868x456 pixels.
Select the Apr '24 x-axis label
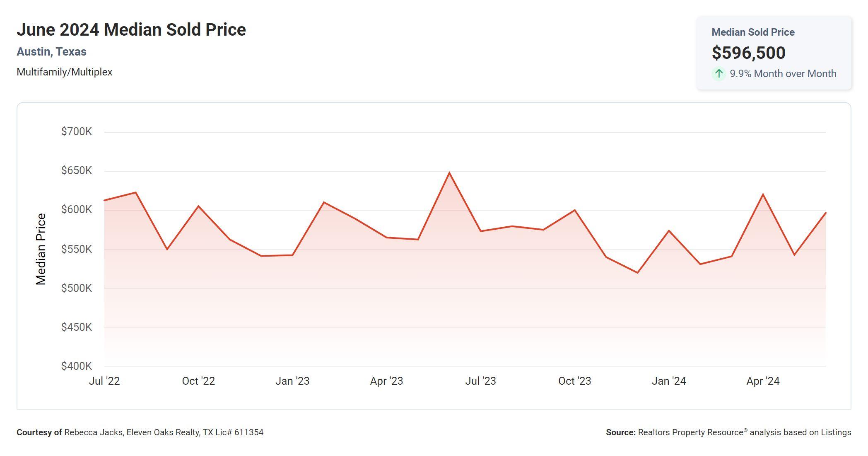pos(763,381)
